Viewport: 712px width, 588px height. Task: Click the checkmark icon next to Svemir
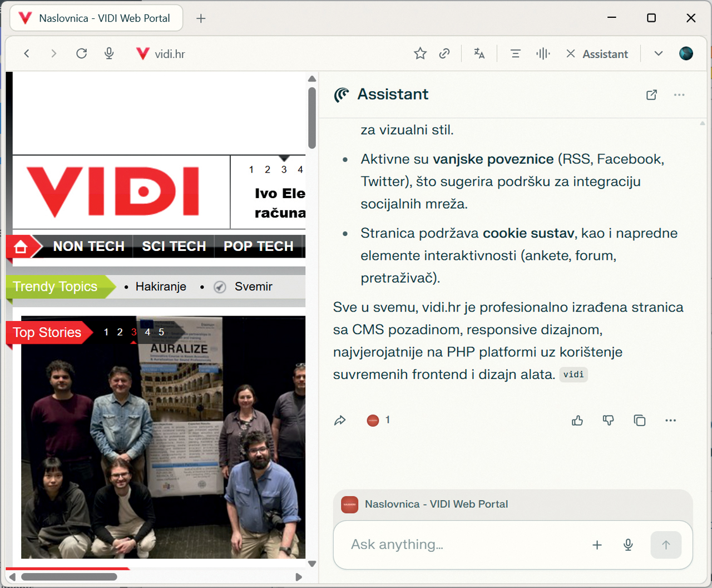220,286
